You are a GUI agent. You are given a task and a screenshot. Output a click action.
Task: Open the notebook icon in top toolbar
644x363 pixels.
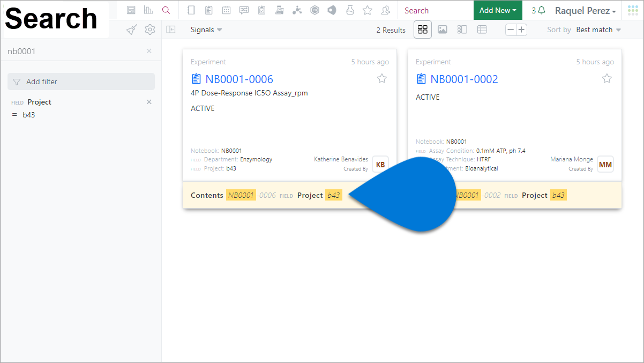click(x=192, y=10)
